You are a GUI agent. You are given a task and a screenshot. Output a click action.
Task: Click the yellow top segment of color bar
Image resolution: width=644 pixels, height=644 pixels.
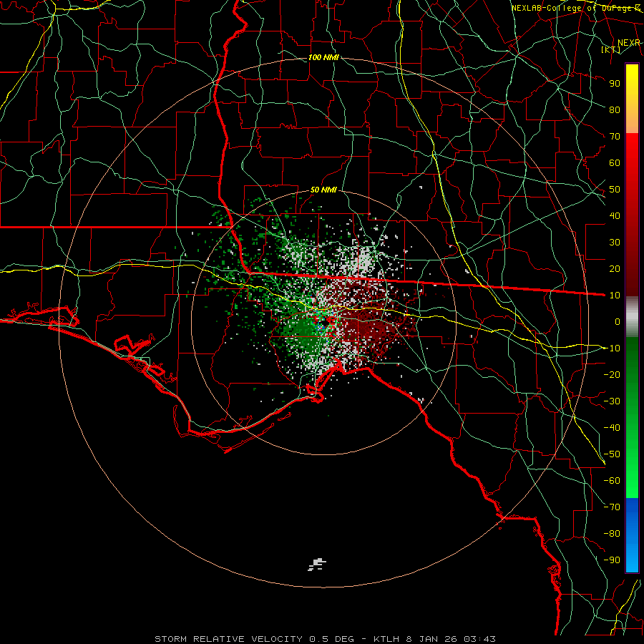tap(632, 99)
